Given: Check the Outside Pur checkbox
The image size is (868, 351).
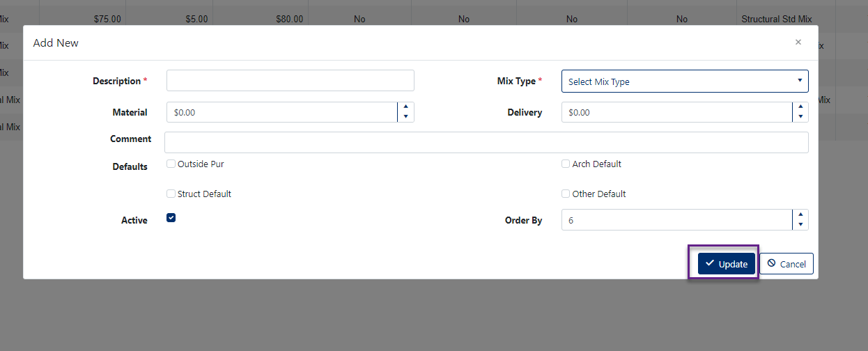Looking at the screenshot, I should [x=171, y=164].
